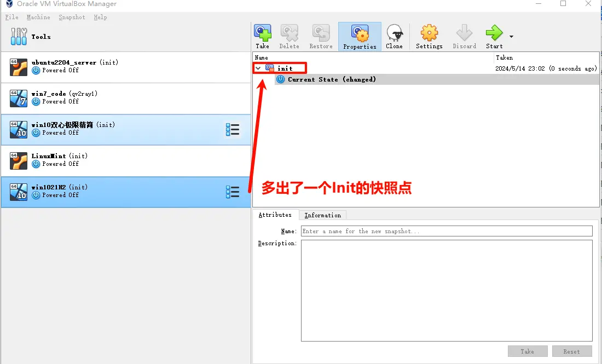Open the File menu
This screenshot has height=364, width=602.
12,18
